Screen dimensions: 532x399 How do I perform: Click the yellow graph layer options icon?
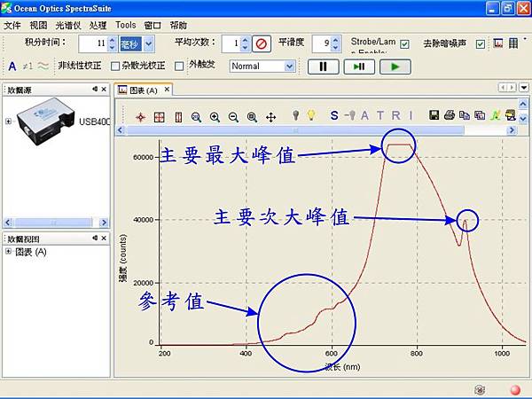coord(511,115)
